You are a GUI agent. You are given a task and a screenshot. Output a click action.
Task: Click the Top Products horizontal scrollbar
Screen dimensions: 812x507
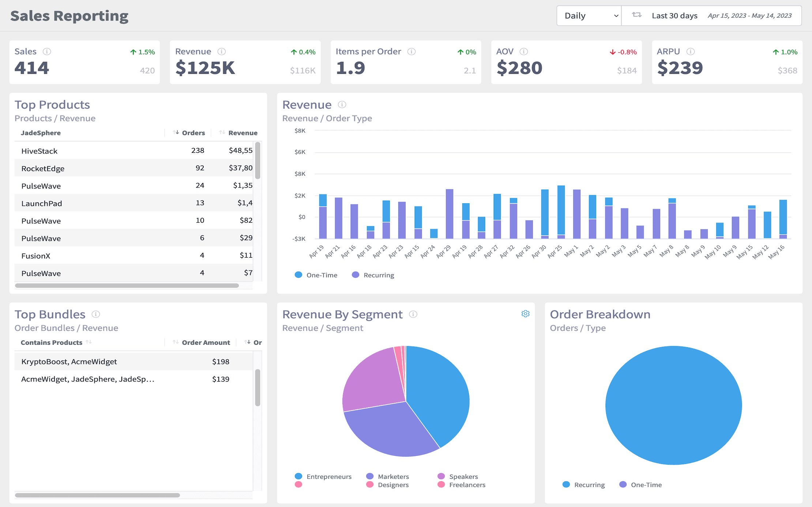127,285
